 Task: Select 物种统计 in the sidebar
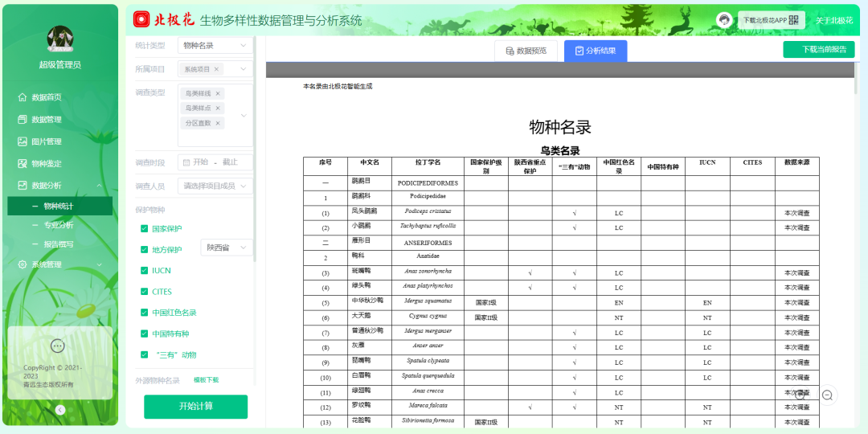coord(59,206)
